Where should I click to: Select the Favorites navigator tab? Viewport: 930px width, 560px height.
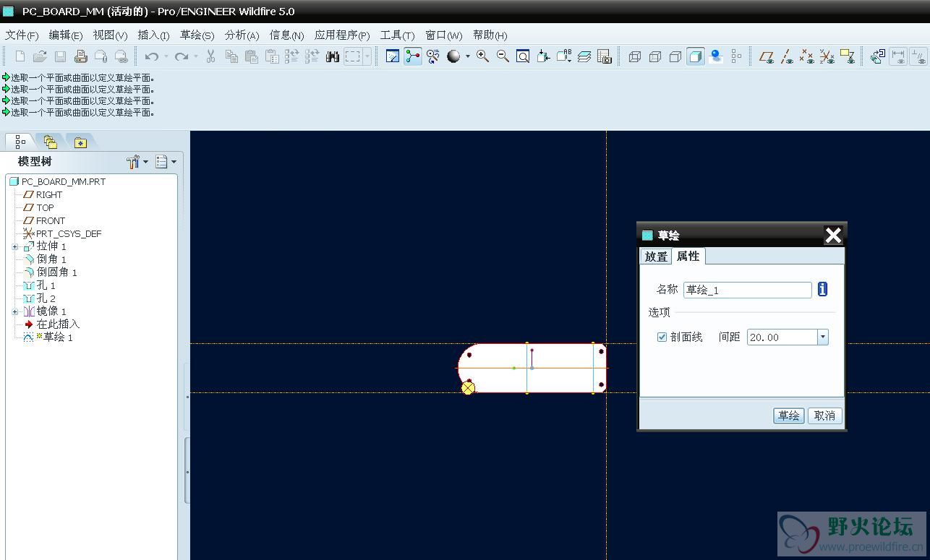point(80,142)
